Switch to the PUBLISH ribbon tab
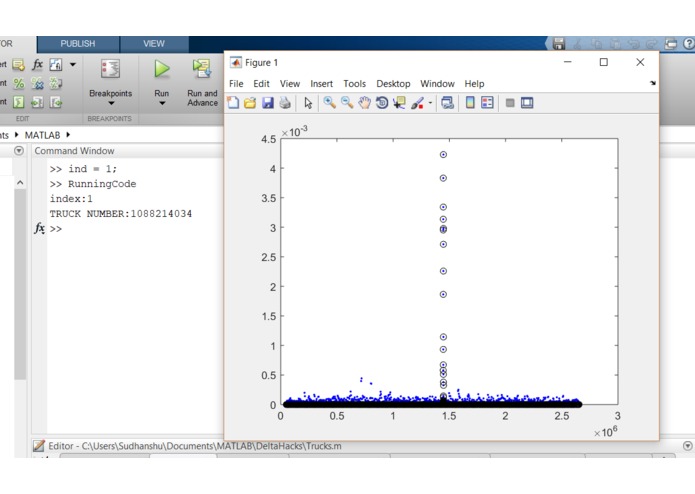Screen dimensions: 695x494 pyautogui.click(x=78, y=44)
